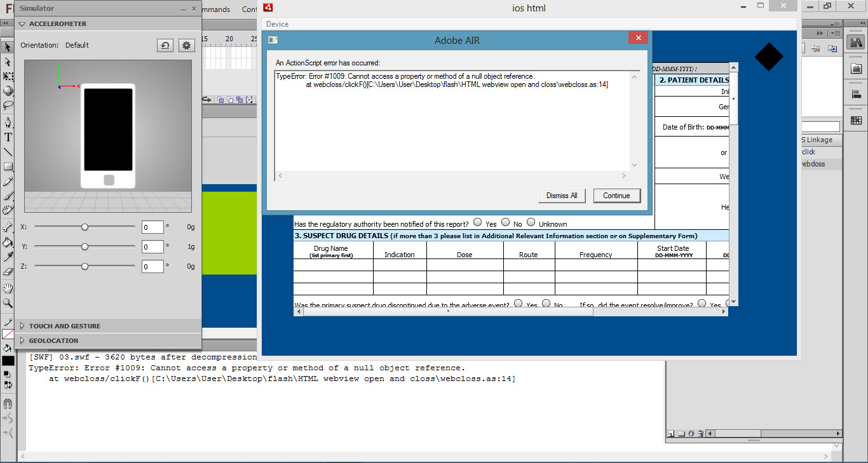Reset accelerometer orientation in Simulator
The image size is (868, 463).
(165, 45)
